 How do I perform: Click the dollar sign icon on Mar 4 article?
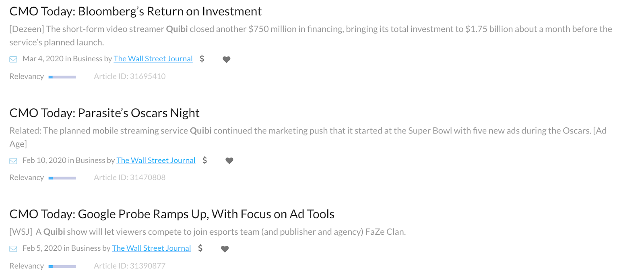click(x=202, y=59)
